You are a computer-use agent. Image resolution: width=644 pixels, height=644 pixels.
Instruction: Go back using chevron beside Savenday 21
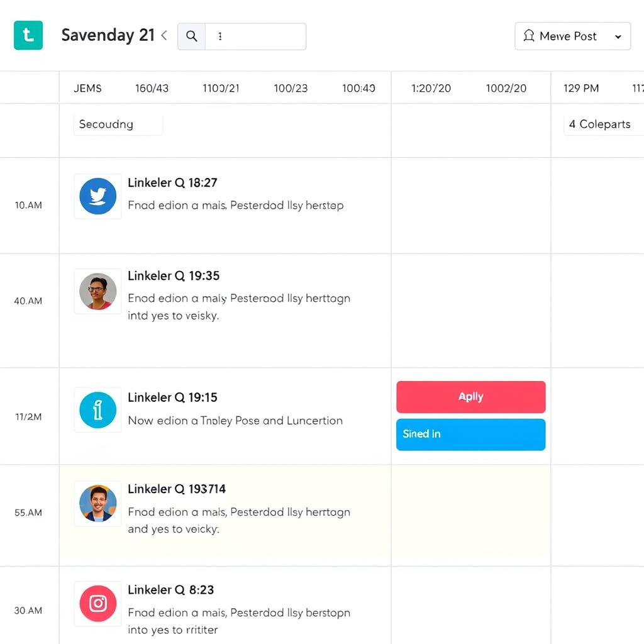click(x=164, y=35)
